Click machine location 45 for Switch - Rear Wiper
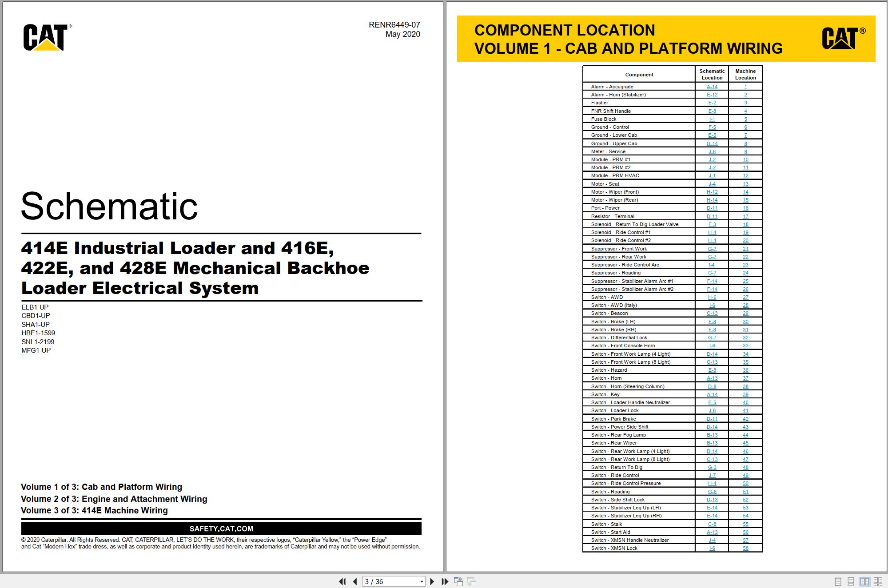The height and width of the screenshot is (588, 888). [745, 443]
